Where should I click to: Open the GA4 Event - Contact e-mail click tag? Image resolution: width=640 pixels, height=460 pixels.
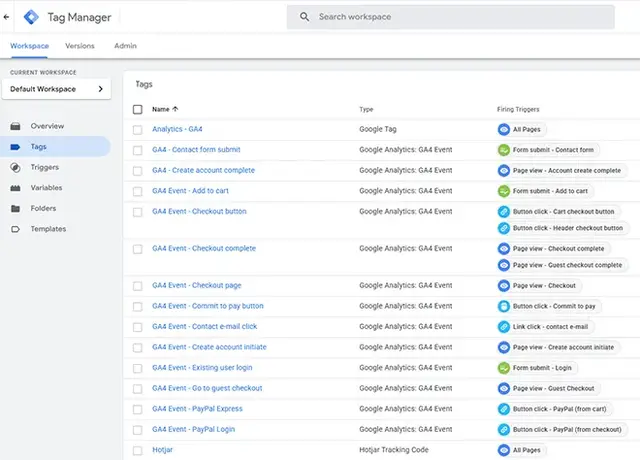click(204, 326)
